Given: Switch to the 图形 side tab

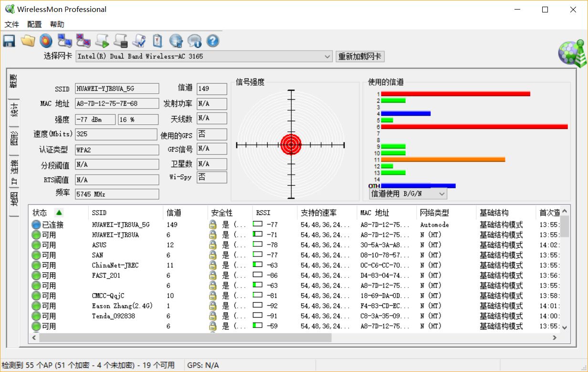Looking at the screenshot, I should point(14,139).
